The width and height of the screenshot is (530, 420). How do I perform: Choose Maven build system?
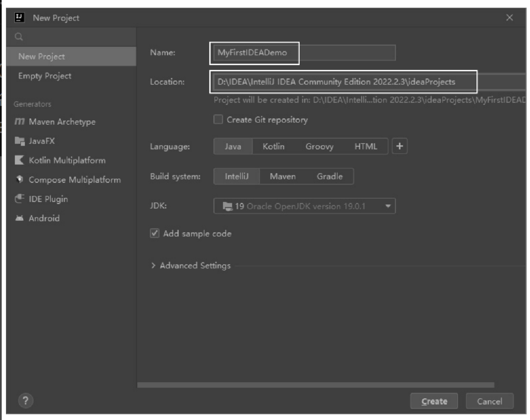tap(283, 176)
